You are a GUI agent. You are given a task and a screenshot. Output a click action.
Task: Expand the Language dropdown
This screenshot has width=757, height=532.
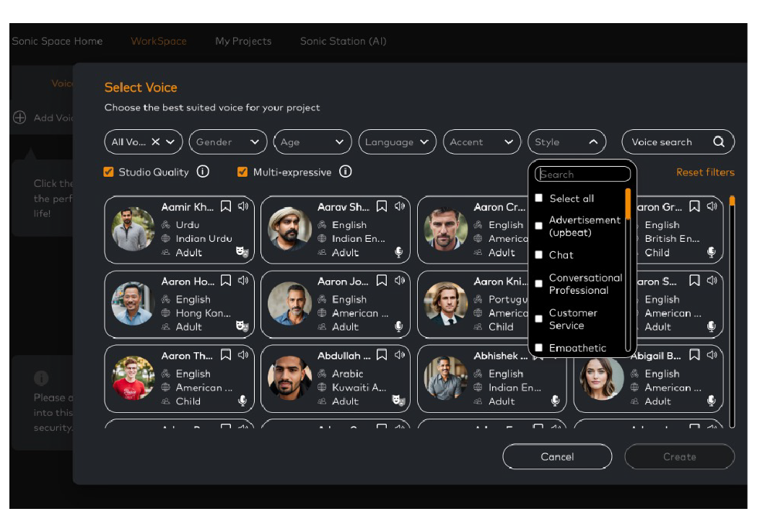coord(397,141)
